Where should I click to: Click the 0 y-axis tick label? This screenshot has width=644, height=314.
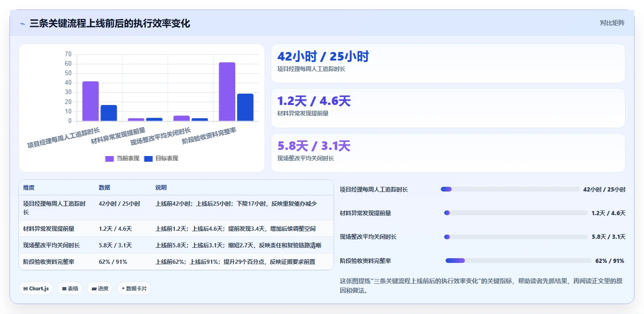70,121
